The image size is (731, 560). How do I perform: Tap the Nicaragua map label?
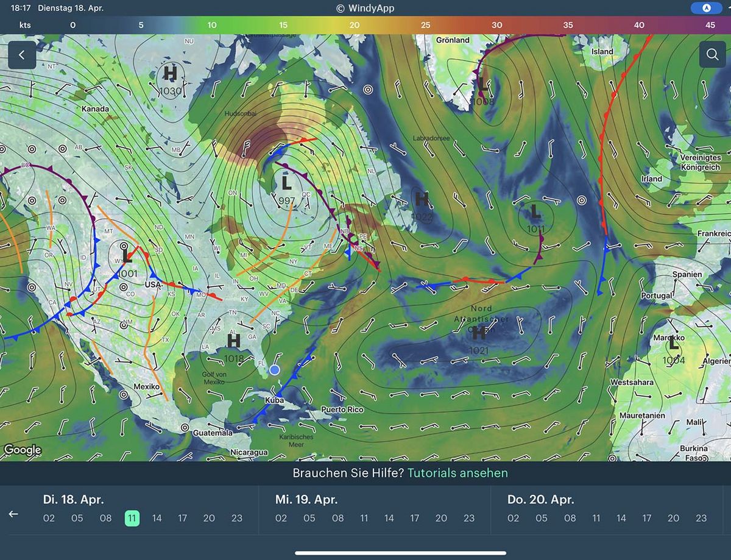click(249, 453)
